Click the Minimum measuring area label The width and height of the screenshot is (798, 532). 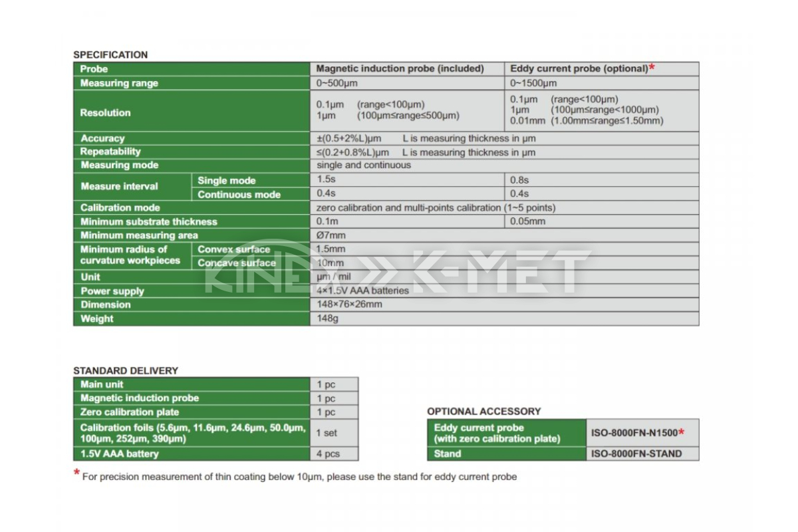point(192,235)
